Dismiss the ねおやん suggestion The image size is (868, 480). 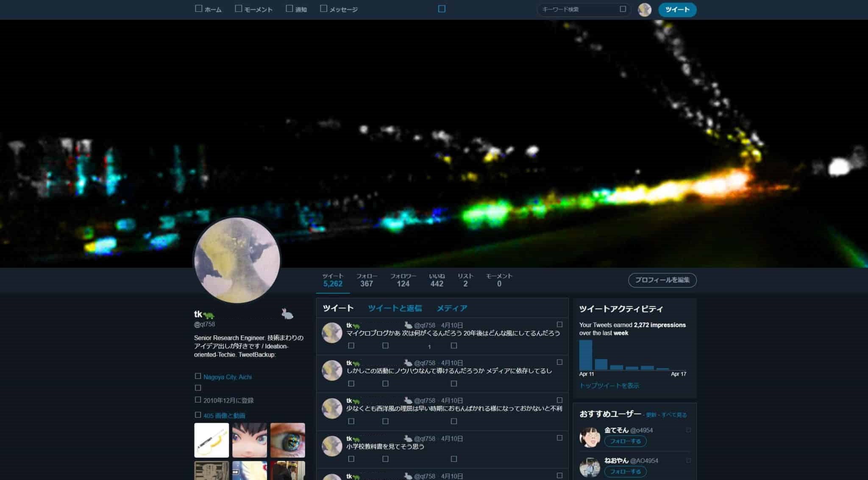pyautogui.click(x=688, y=461)
